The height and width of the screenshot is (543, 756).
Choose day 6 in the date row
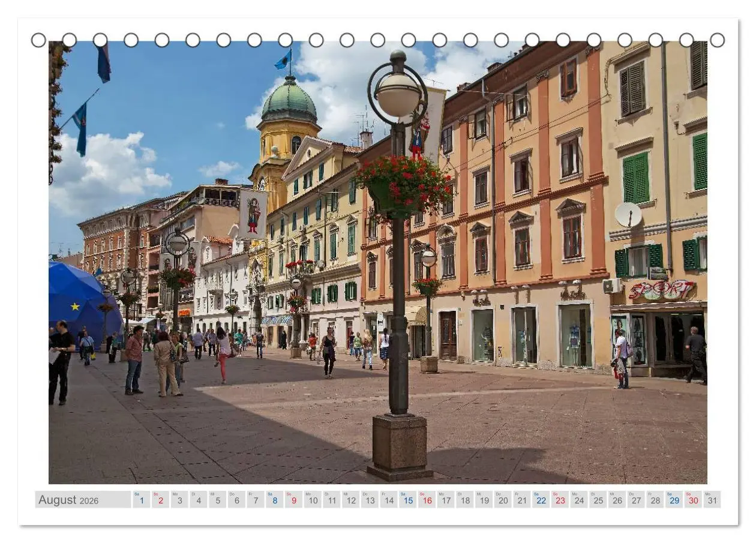coord(236,499)
